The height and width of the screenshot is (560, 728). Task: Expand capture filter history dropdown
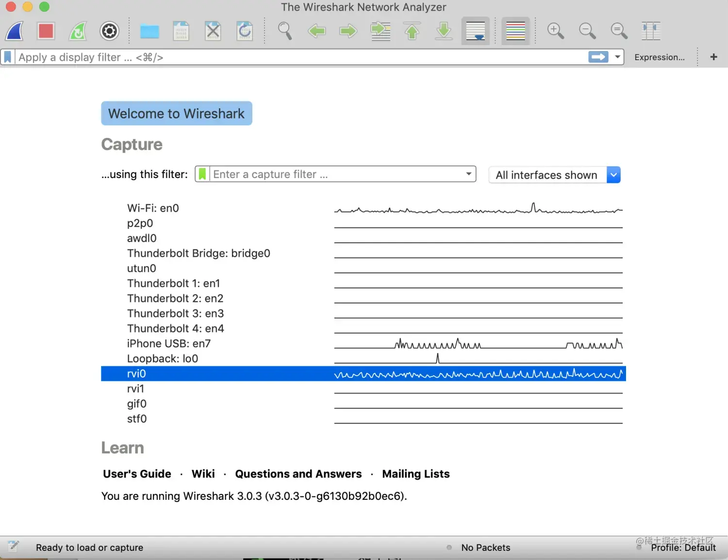(x=469, y=174)
